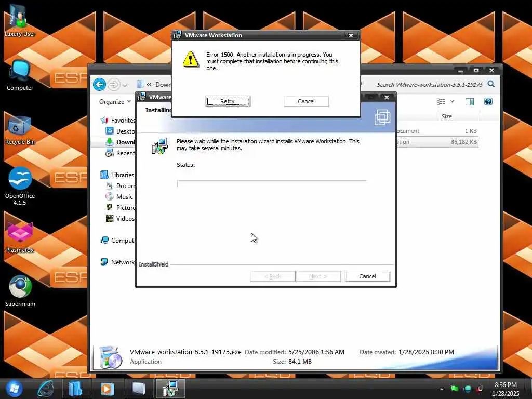Close the Explorer window
Viewport: 532px width, 399px height.
coord(491,71)
